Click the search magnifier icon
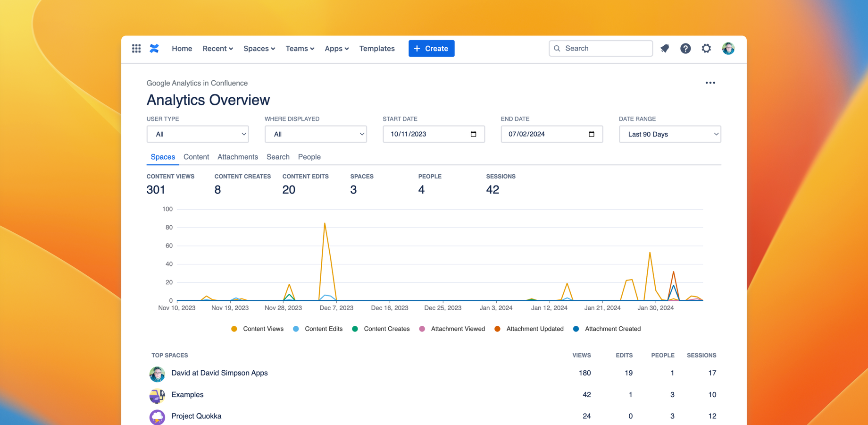 click(x=557, y=48)
